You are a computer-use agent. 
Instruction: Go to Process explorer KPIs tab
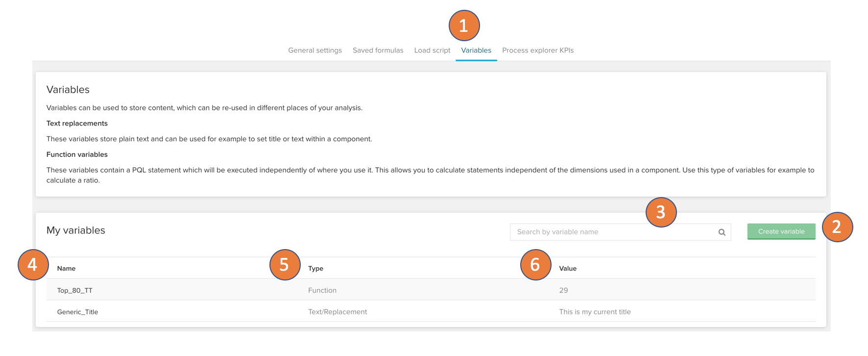537,51
